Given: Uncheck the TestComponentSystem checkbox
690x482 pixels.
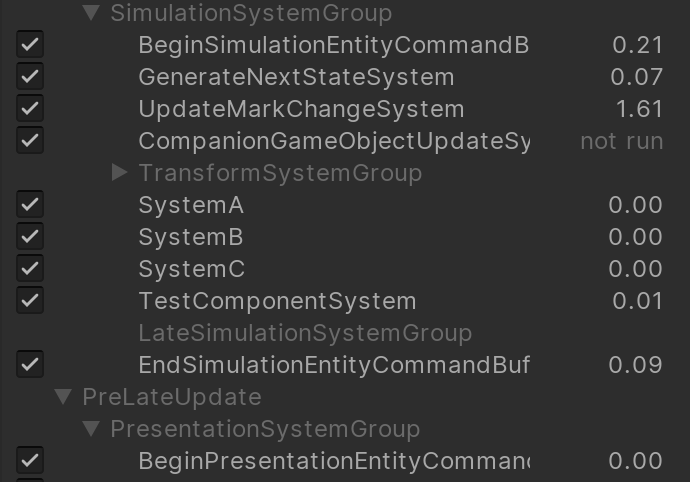Looking at the screenshot, I should (x=30, y=300).
